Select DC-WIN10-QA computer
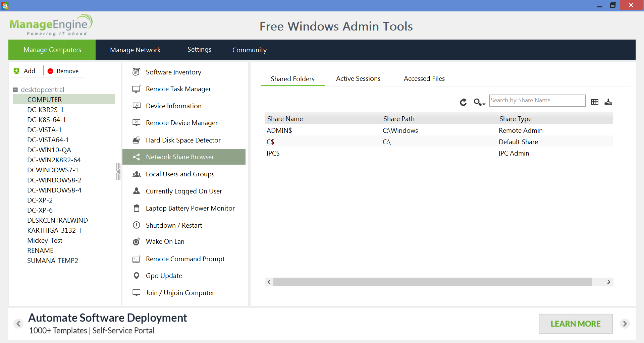Viewport: 644px width, 343px height. (49, 150)
